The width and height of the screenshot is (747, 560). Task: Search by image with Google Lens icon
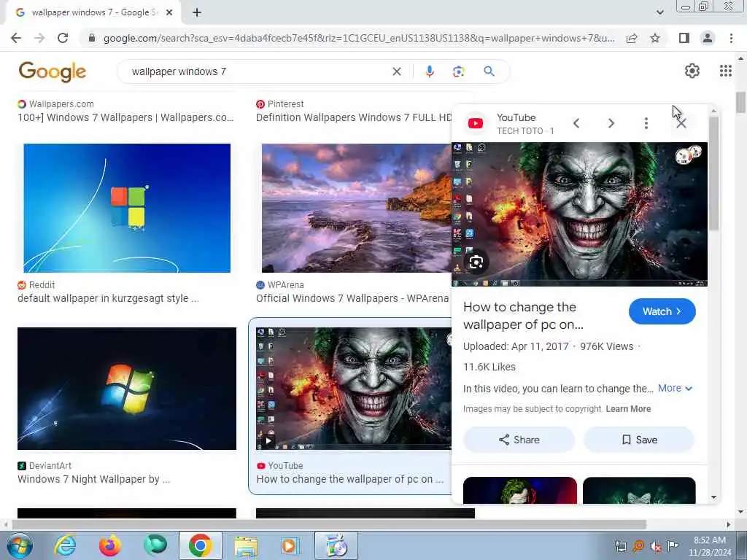[x=458, y=71]
